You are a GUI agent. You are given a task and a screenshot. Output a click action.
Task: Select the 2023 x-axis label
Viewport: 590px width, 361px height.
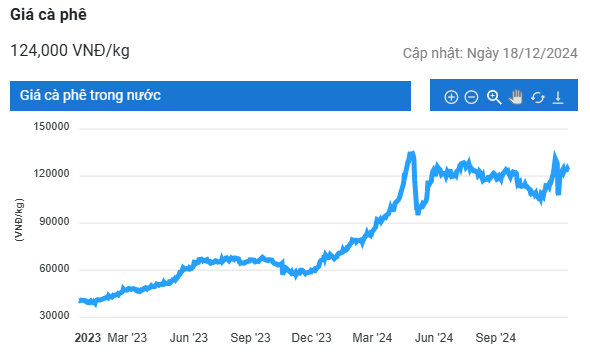pyautogui.click(x=87, y=338)
